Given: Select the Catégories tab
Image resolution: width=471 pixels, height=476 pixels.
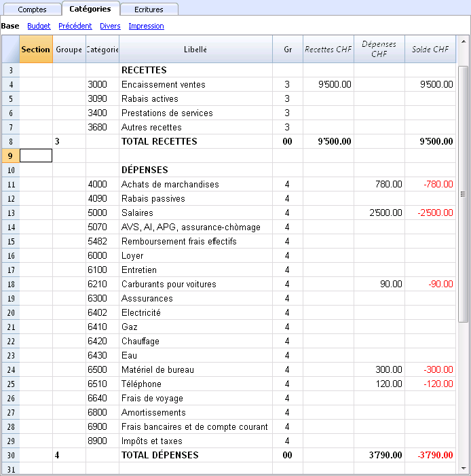Looking at the screenshot, I should tap(90, 9).
